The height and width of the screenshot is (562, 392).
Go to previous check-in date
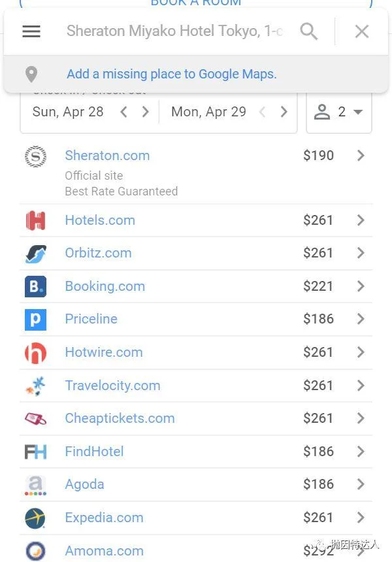coord(124,112)
